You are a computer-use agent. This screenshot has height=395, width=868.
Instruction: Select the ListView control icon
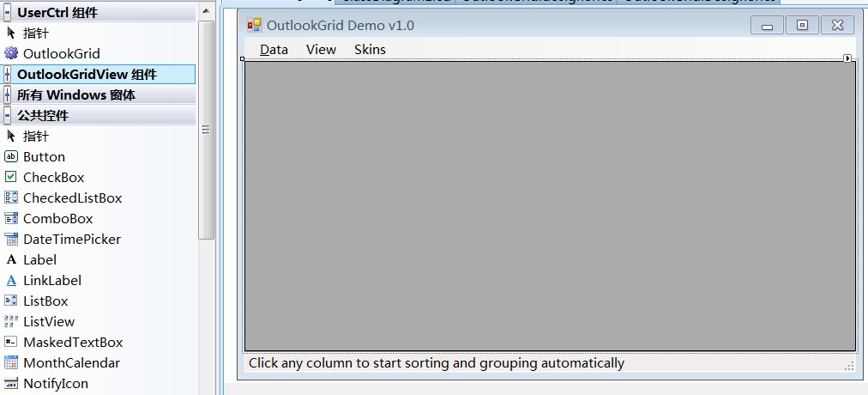[x=10, y=321]
